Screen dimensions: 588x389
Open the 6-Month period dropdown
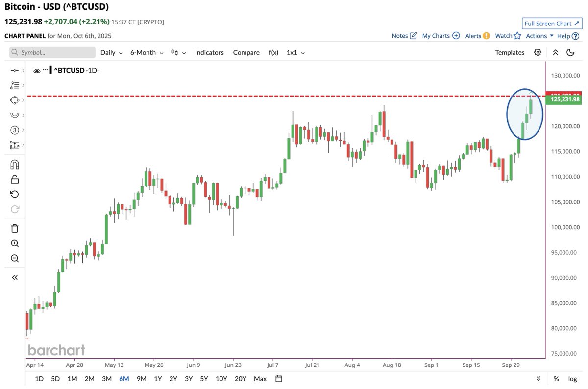click(147, 52)
